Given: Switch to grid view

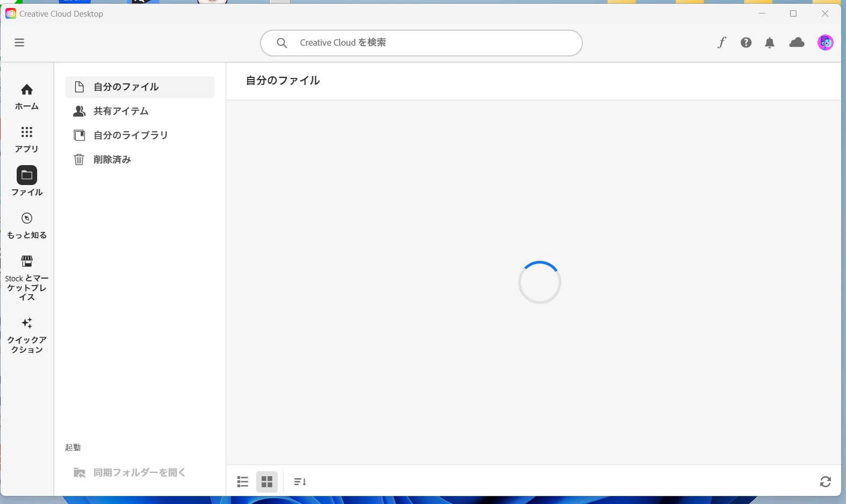Looking at the screenshot, I should 267,482.
